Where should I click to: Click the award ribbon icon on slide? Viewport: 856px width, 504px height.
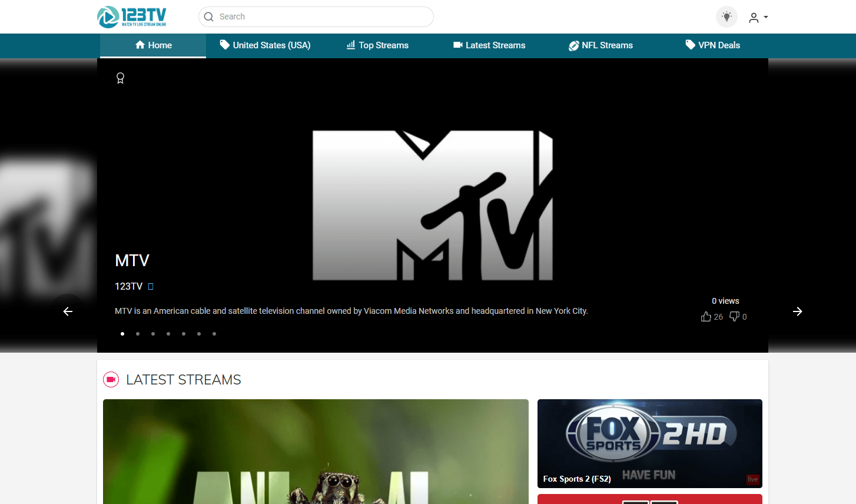[x=120, y=78]
